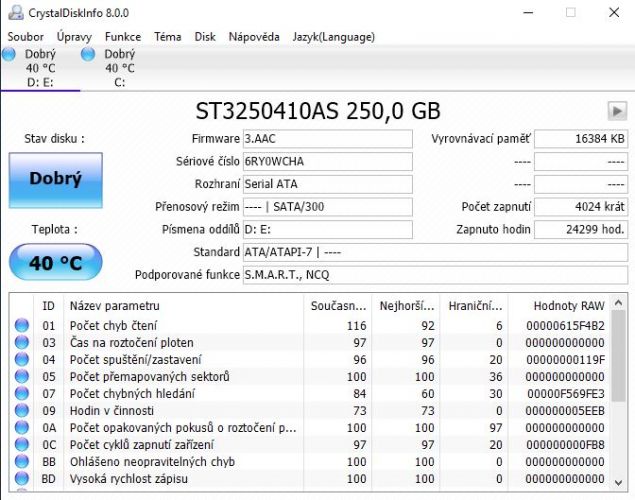Click the ST3250410AS 250,0 GB disk title
The image size is (635, 500).
318,111
